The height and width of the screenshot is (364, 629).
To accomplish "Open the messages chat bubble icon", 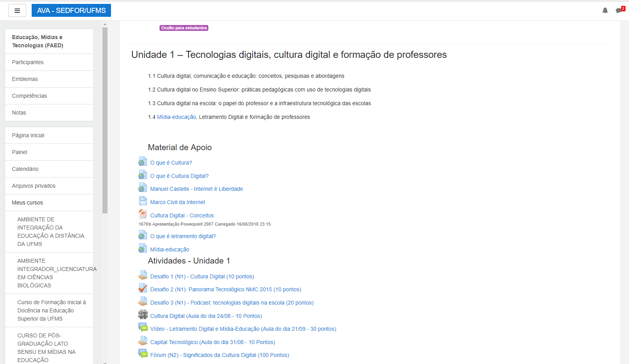I will point(618,11).
